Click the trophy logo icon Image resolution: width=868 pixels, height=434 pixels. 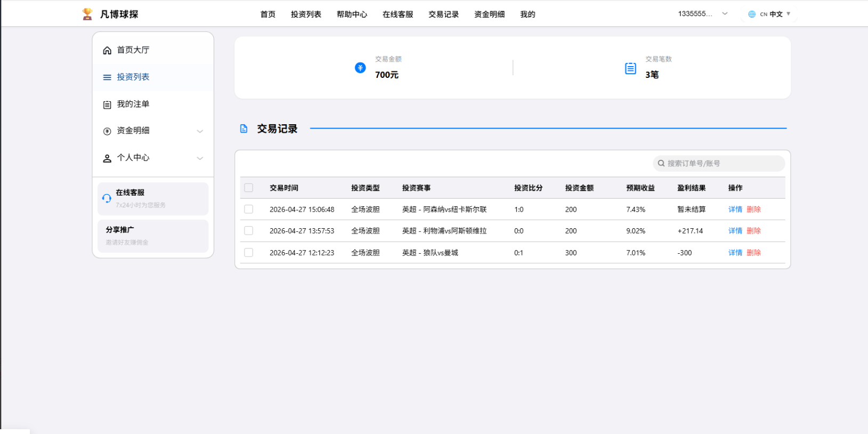tap(87, 14)
